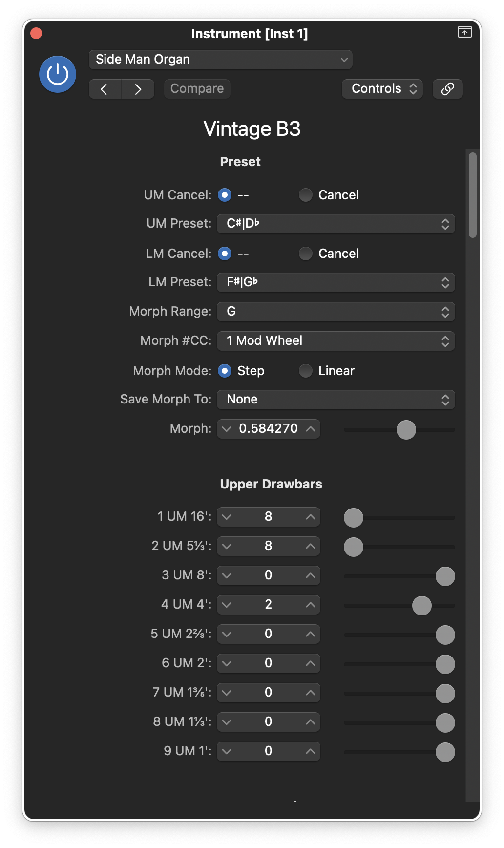This screenshot has width=504, height=848.
Task: Click the Morph slider thumb
Action: (406, 430)
